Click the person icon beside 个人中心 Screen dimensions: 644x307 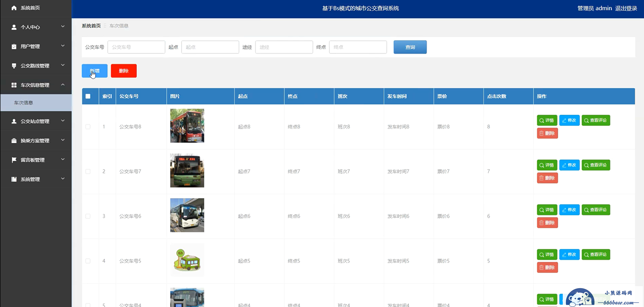(14, 27)
